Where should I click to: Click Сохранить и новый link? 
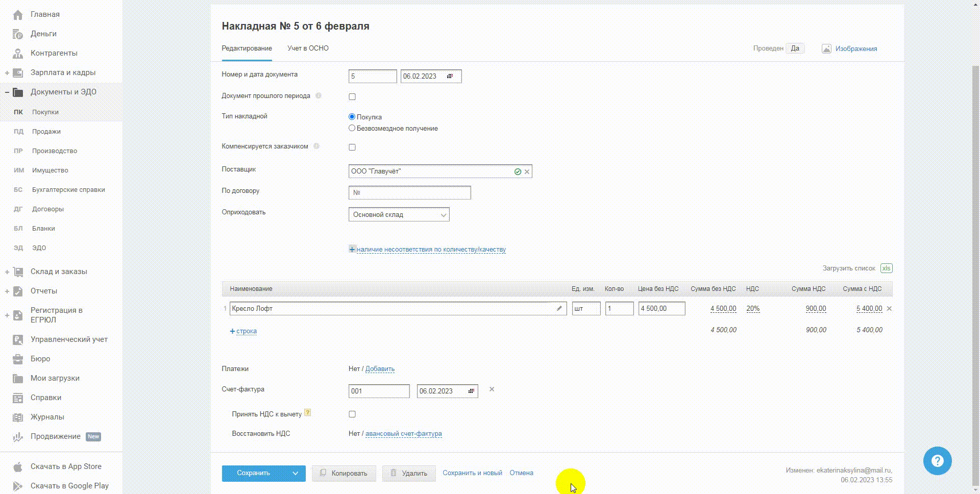(472, 473)
